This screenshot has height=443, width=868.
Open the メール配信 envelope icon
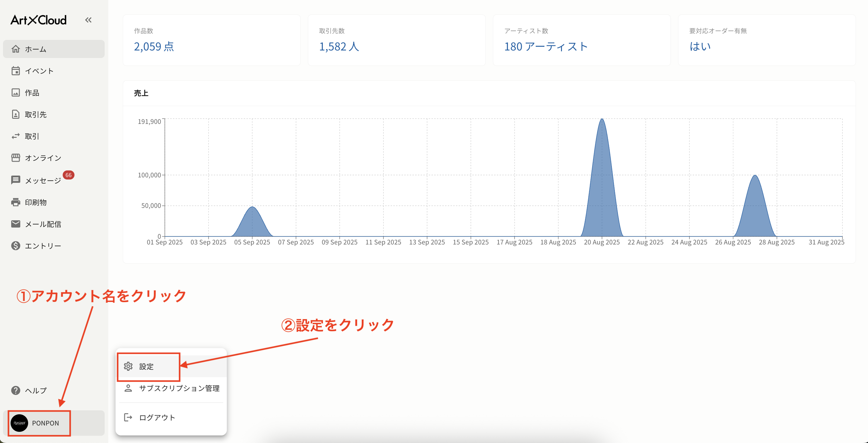click(x=16, y=224)
